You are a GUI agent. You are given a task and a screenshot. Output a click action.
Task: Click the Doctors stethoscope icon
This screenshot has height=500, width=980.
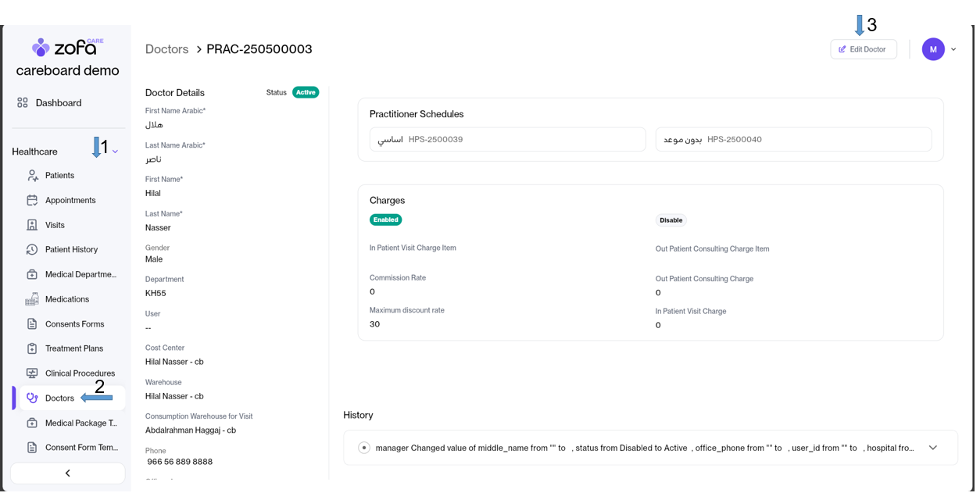32,398
